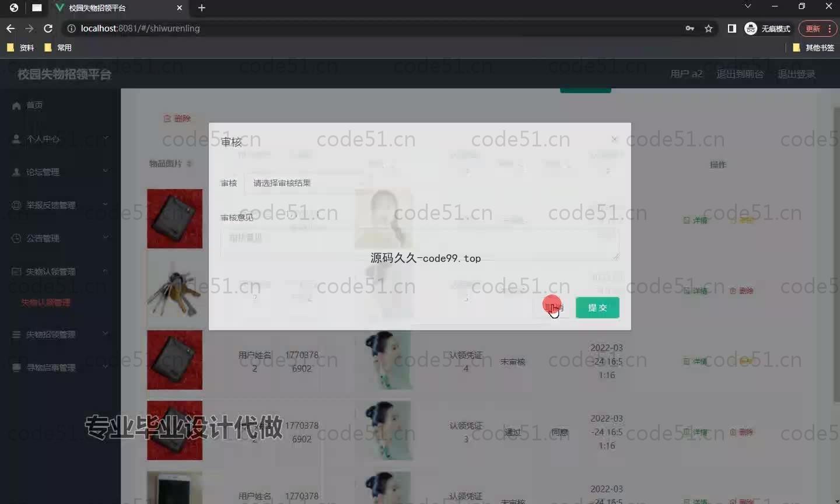Click the red 更新 browser update button
Viewport: 840px width, 504px height.
point(818,28)
